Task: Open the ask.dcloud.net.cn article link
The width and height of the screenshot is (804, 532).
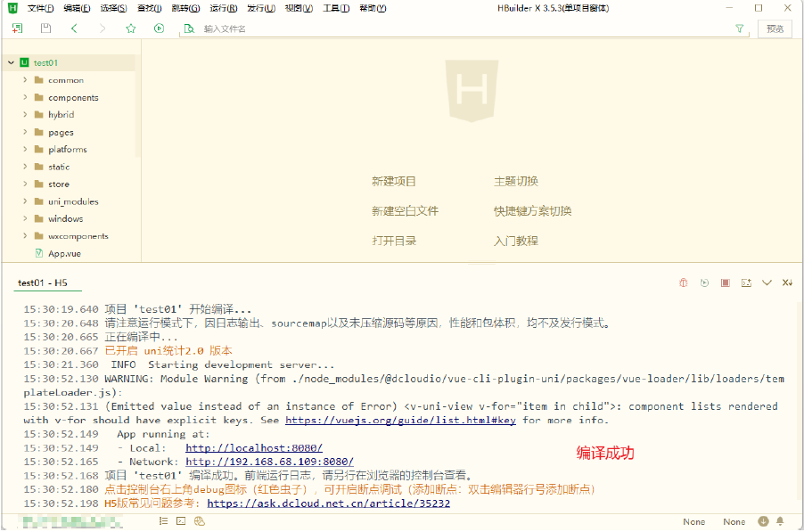Action: [329, 503]
